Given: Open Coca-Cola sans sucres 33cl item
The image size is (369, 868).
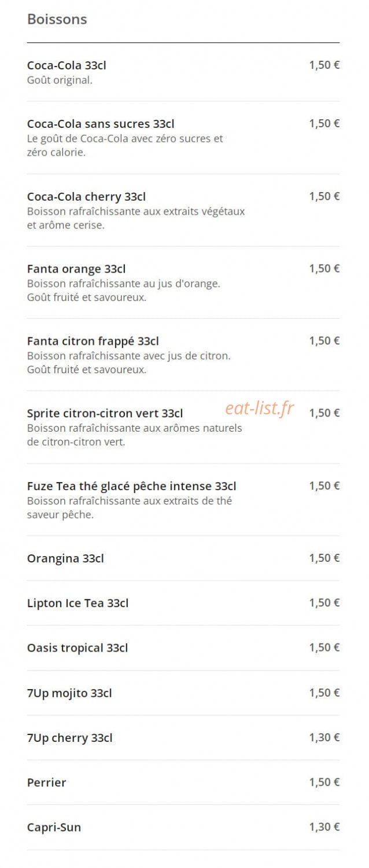Looking at the screenshot, I should click(183, 138).
